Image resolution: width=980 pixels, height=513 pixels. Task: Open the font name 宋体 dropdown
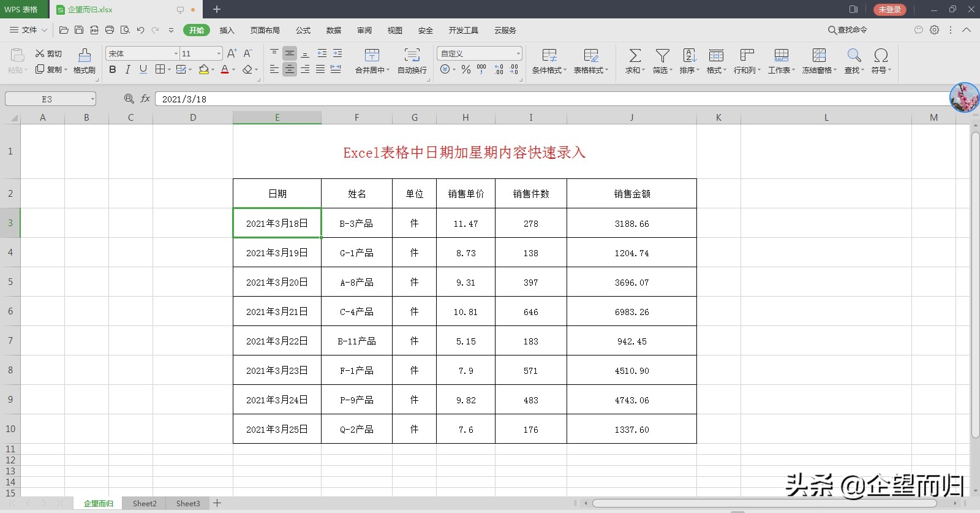coord(176,53)
